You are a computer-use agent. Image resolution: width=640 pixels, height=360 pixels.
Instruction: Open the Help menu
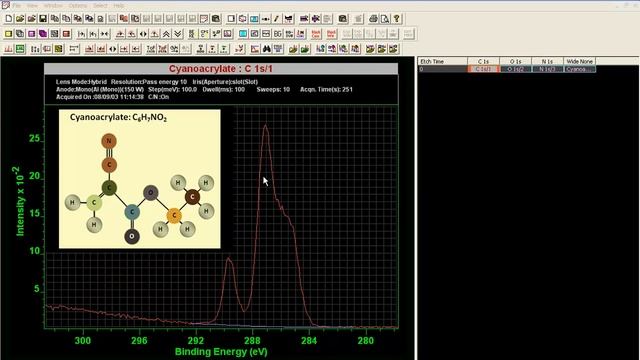point(119,6)
